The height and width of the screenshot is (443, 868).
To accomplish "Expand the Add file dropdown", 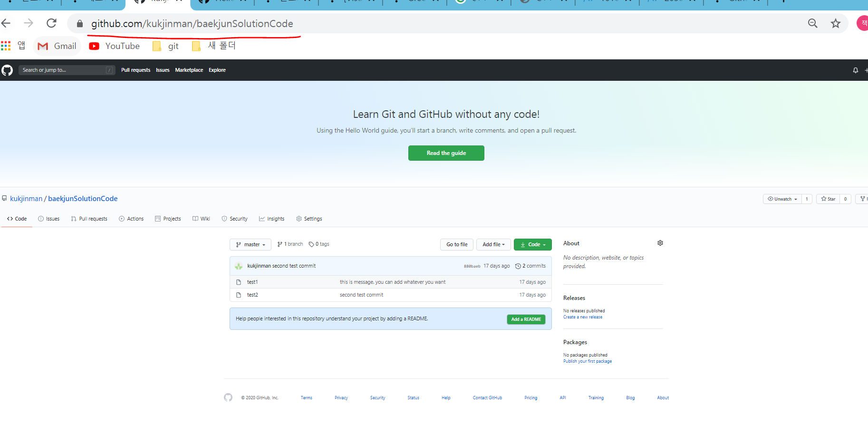I will 493,244.
